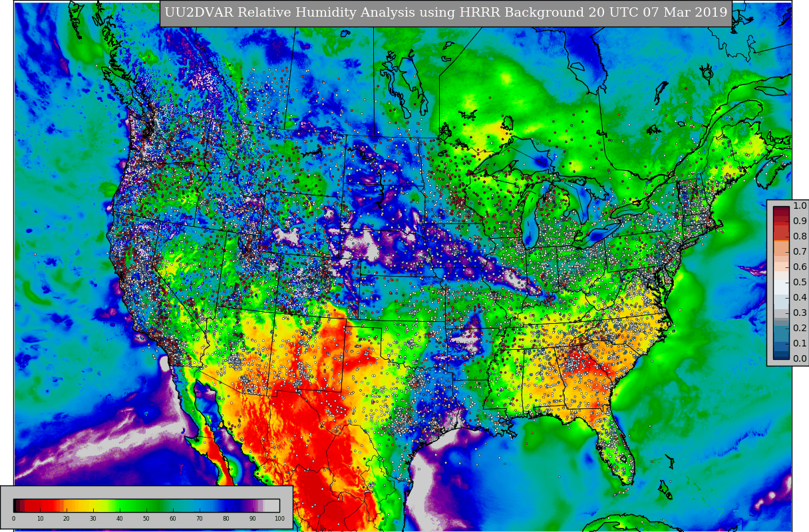Click the '0.8' label on right colorbar
Viewport: 809px width, 532px height.
tap(800, 237)
